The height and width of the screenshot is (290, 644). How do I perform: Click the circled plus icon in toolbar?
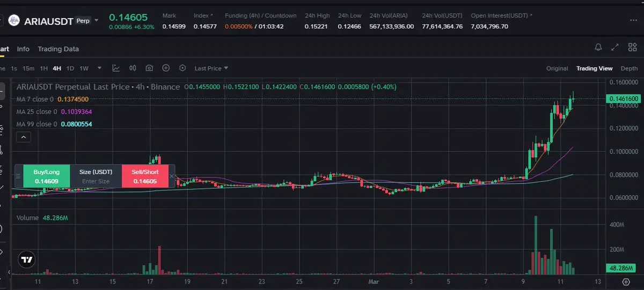pos(166,68)
